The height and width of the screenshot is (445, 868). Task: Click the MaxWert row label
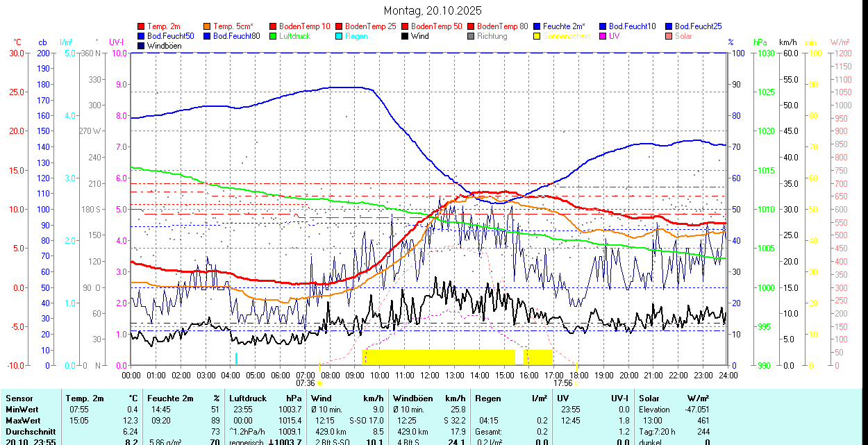coord(23,421)
